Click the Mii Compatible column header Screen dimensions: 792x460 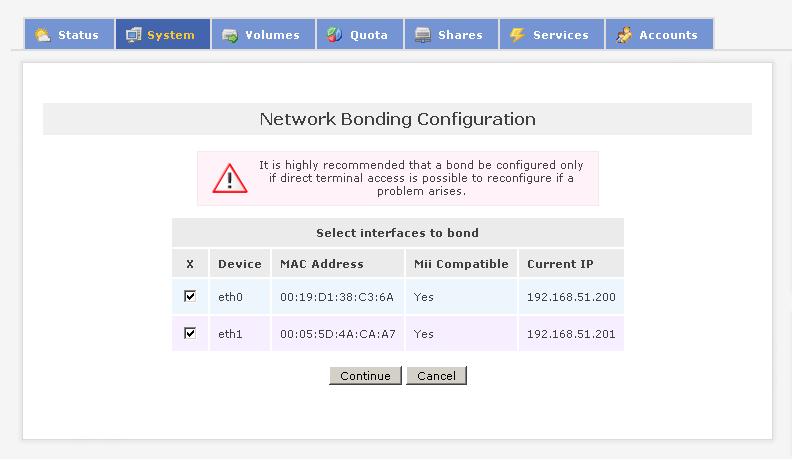click(x=461, y=264)
